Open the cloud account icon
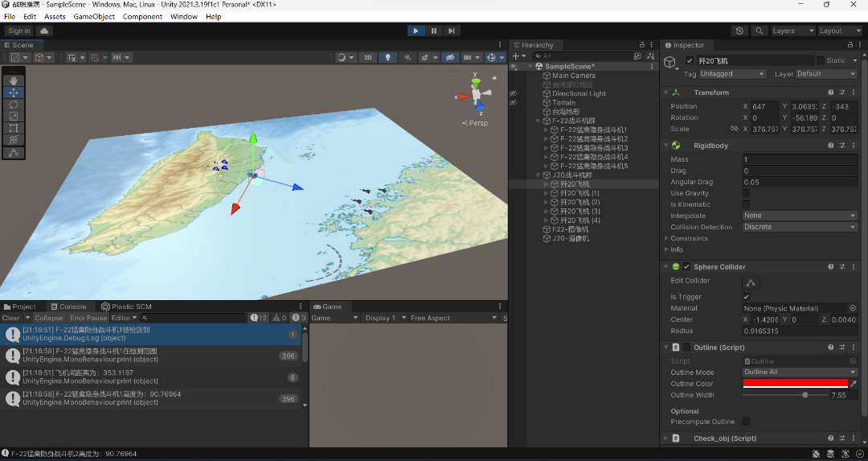The image size is (868, 461). (x=43, y=31)
